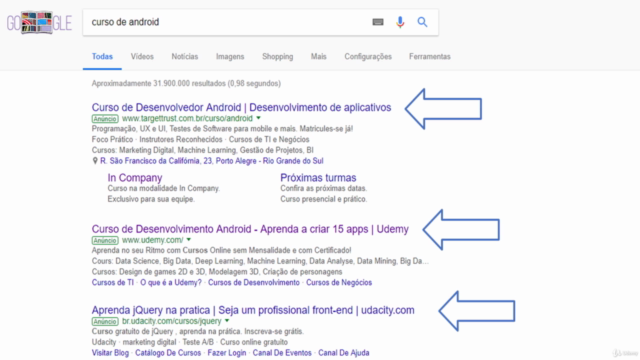Click the Canal De Ajuda link
This screenshot has width=640, height=360.
click(x=344, y=353)
